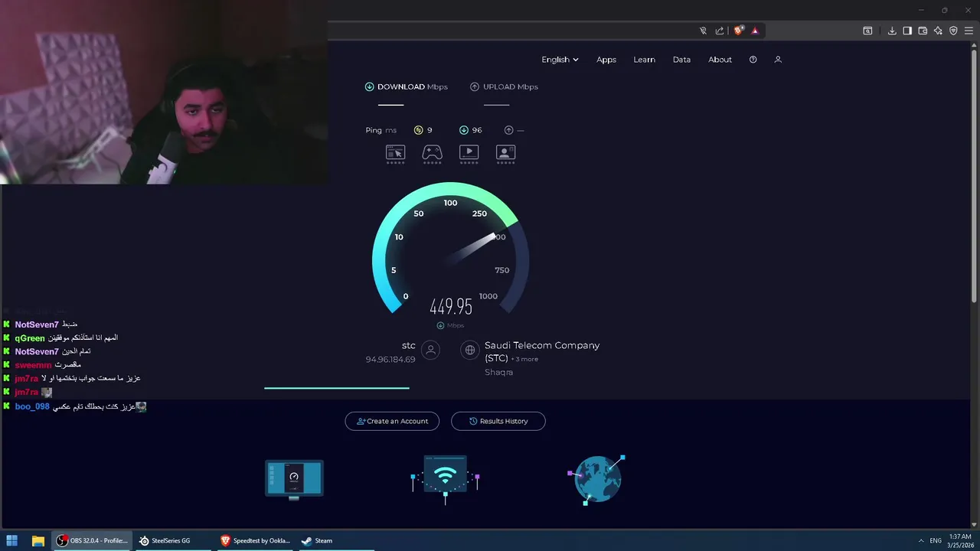980x551 pixels.
Task: Click Saudi Telecom Company server name
Action: pyautogui.click(x=542, y=351)
